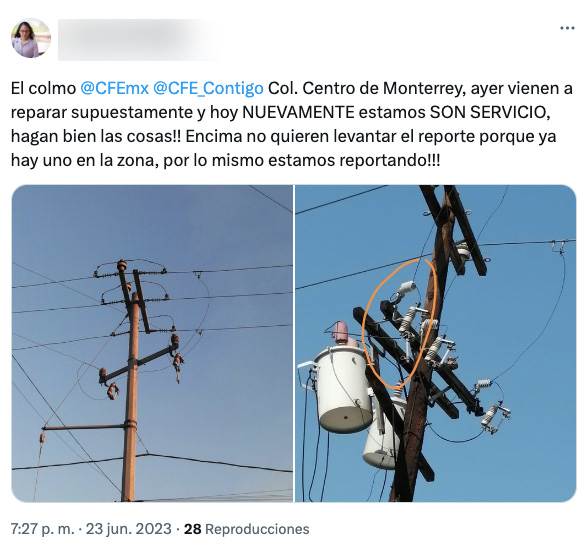Viewport: 586px width, 547px height.
Task: Click the blurred author name area
Action: (x=138, y=40)
